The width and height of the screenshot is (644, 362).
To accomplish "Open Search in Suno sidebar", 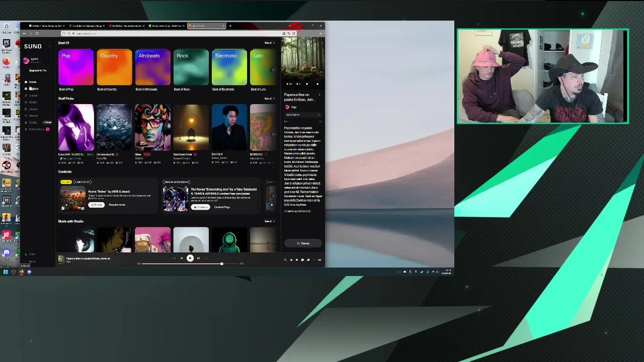I will (31, 116).
